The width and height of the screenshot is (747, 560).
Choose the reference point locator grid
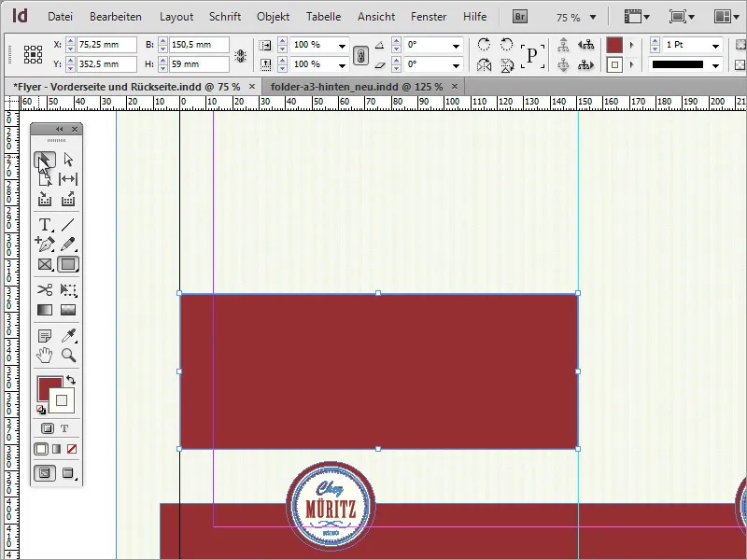click(x=33, y=54)
